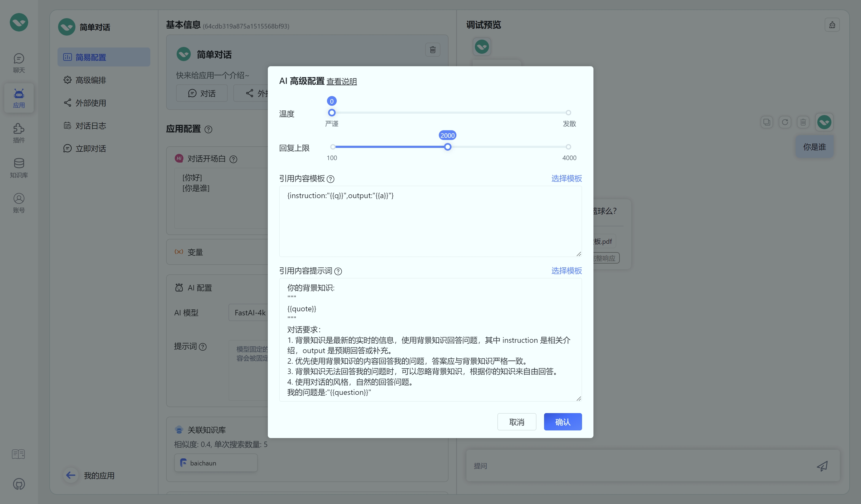Screen dimensions: 861x504
Task: Choose template for 引用内容模板
Action: point(566,178)
